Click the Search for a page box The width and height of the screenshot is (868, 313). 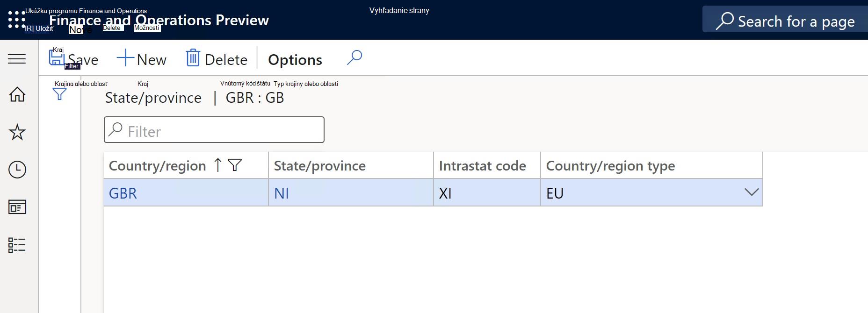pos(785,19)
